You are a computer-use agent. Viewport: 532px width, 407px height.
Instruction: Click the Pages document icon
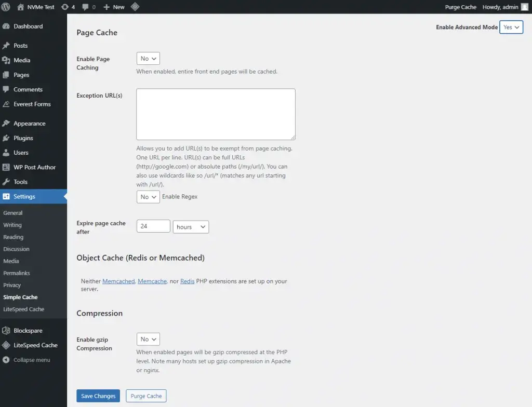click(6, 75)
